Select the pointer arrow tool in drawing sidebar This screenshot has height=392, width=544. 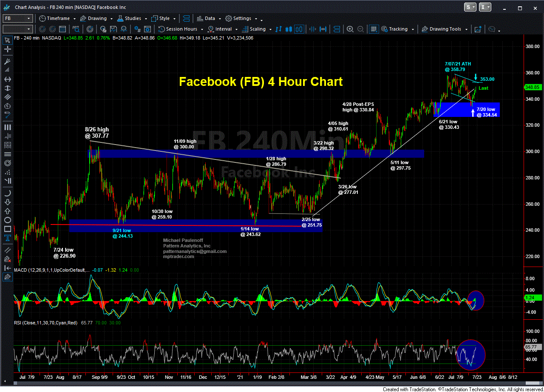pos(7,40)
